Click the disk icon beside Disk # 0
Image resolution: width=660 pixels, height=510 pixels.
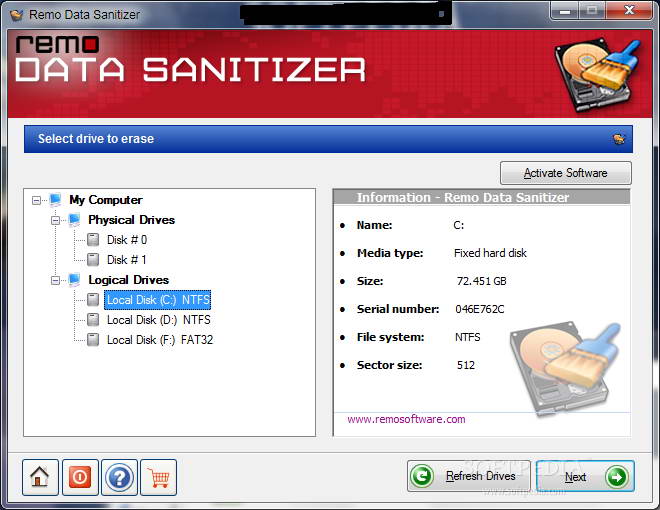pyautogui.click(x=93, y=240)
